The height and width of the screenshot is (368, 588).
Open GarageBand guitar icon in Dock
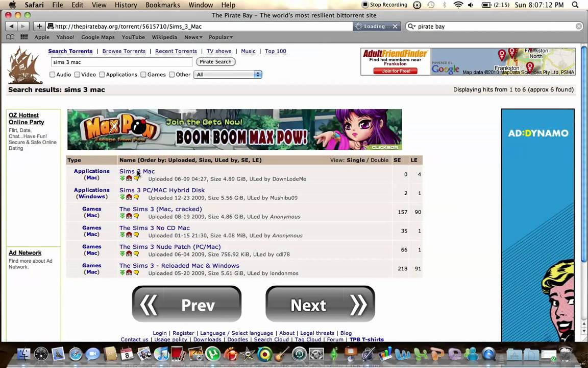(x=282, y=354)
